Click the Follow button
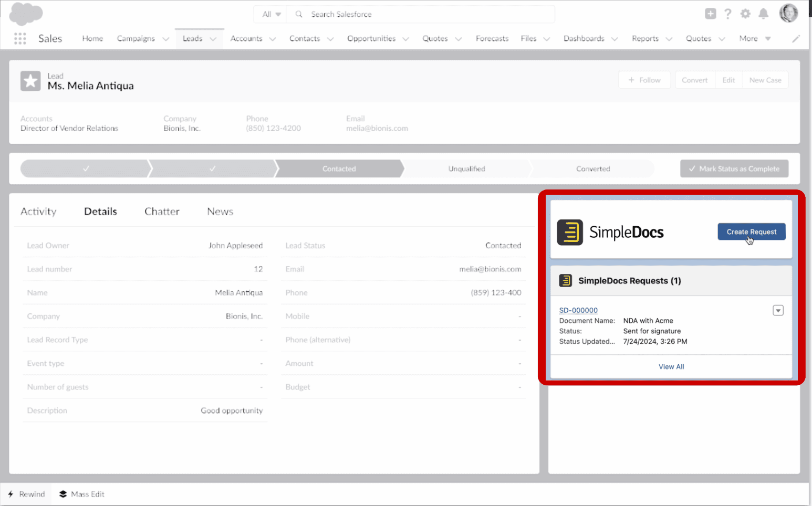This screenshot has width=812, height=506. [x=644, y=80]
